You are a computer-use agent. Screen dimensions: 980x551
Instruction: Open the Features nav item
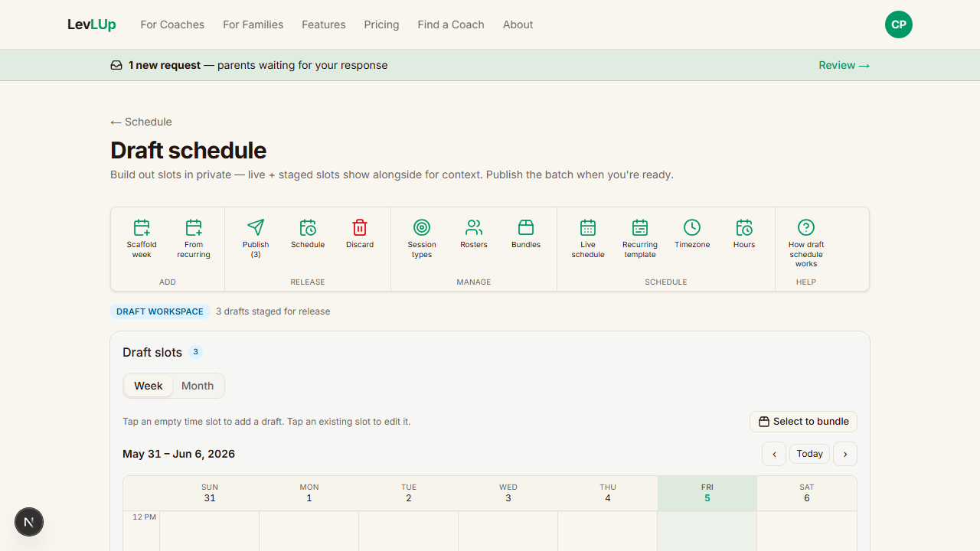coord(324,24)
